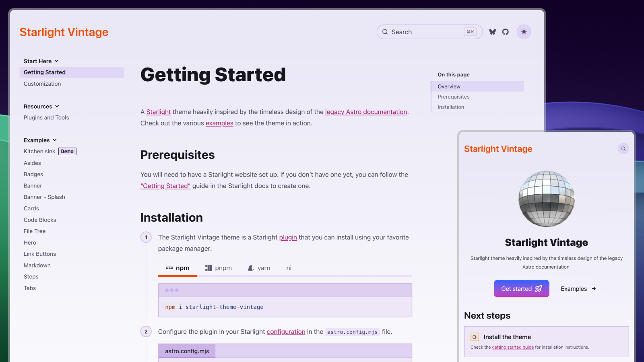Open Plugins and Tools in the sidebar

pos(46,117)
